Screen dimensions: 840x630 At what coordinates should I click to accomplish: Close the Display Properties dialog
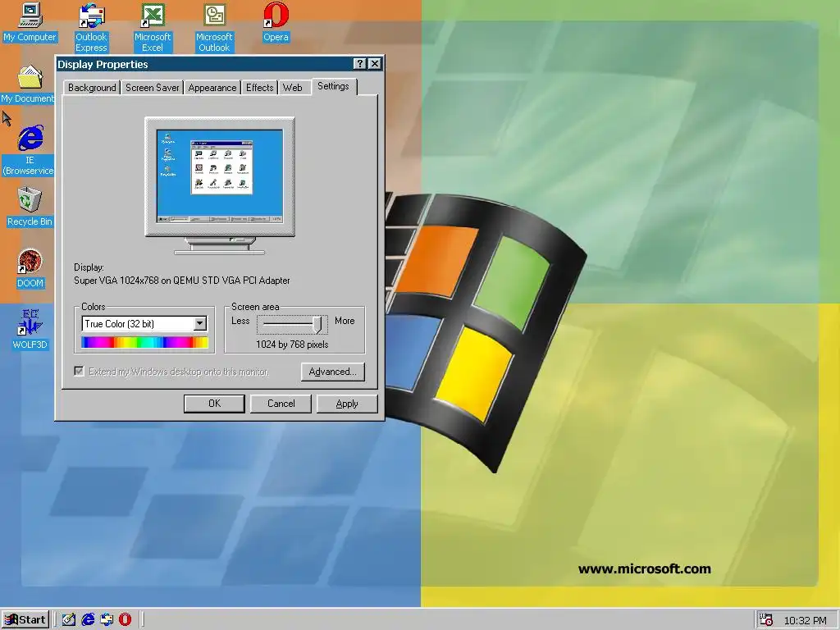point(375,64)
